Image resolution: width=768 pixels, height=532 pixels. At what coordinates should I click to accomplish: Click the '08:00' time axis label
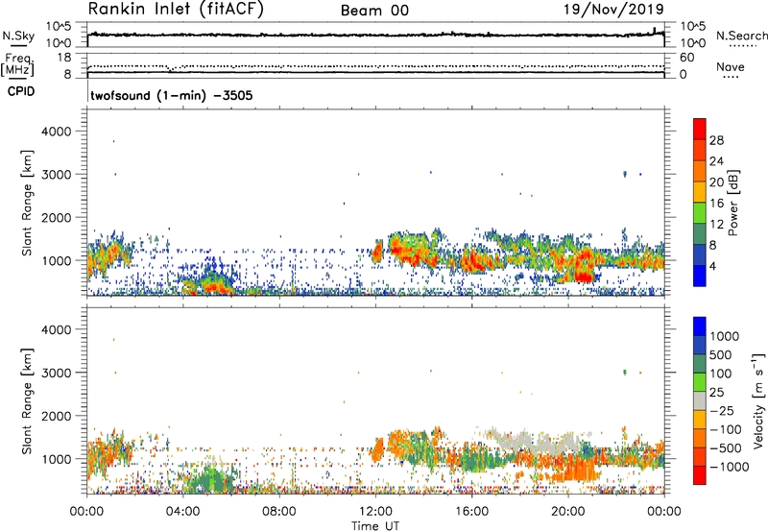279,512
